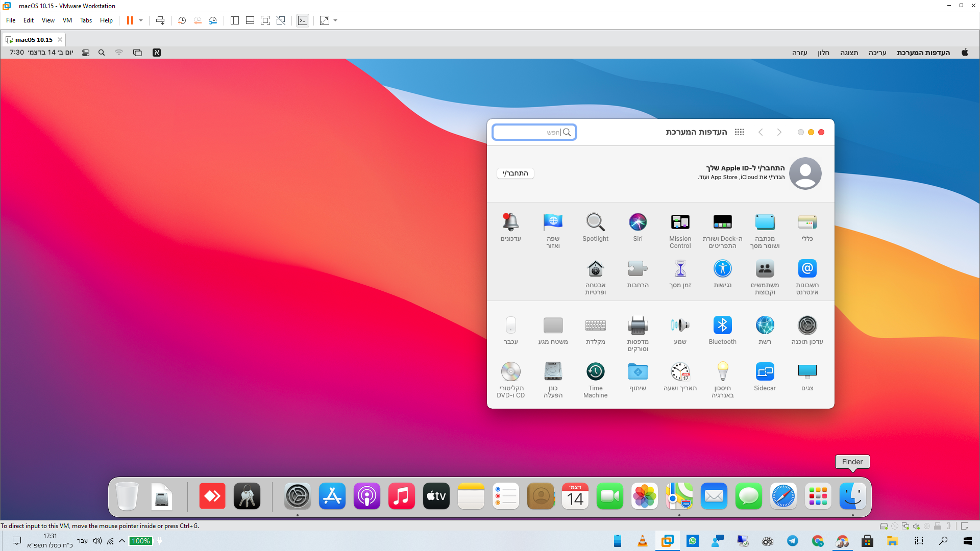The width and height of the screenshot is (980, 551).
Task: Open the Bluetooth preference pane
Action: click(x=722, y=331)
